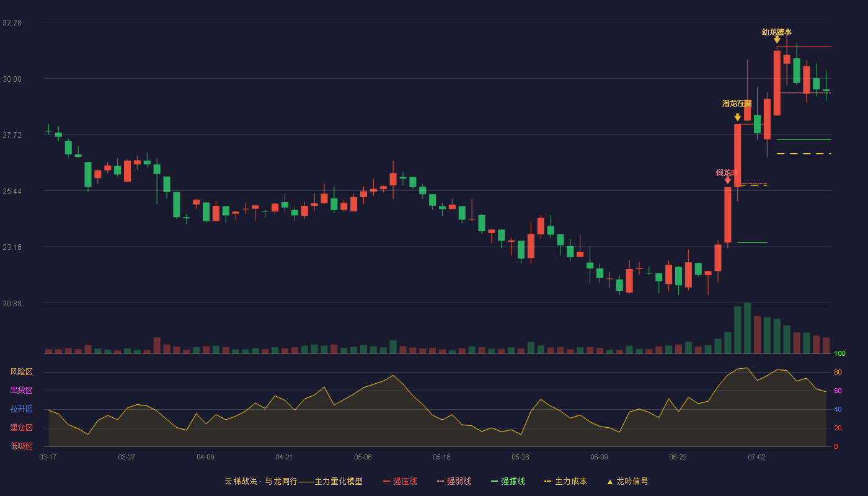Click the blue 40 indicator axis value

(x=838, y=410)
